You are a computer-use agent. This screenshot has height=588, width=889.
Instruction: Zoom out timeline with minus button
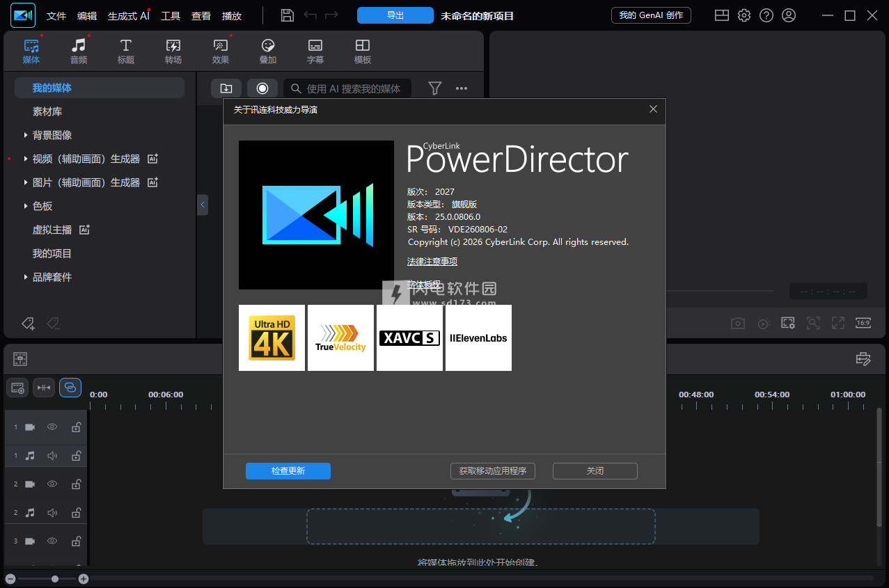[10, 578]
